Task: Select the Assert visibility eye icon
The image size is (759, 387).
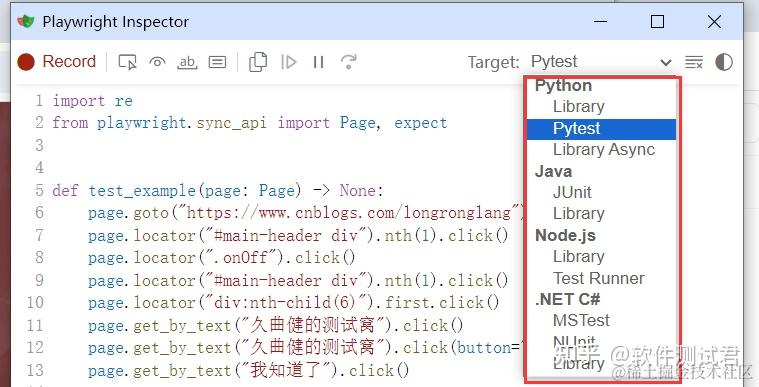Action: pyautogui.click(x=157, y=62)
